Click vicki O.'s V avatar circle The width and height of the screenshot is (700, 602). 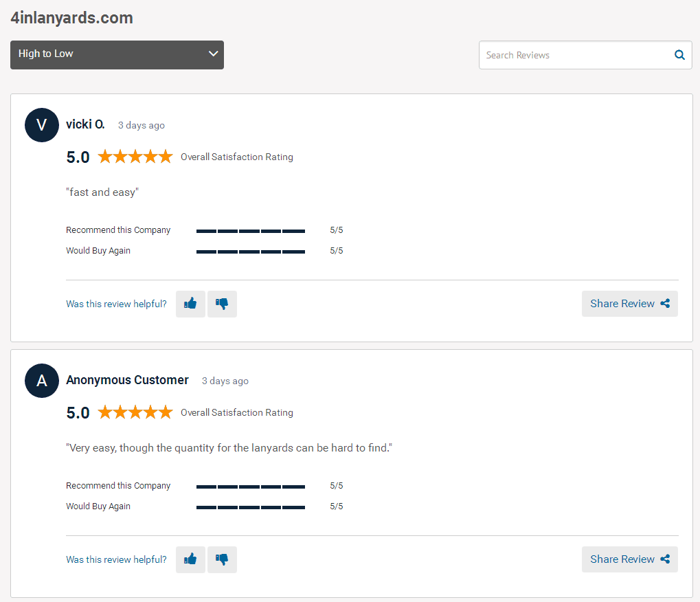coord(42,125)
